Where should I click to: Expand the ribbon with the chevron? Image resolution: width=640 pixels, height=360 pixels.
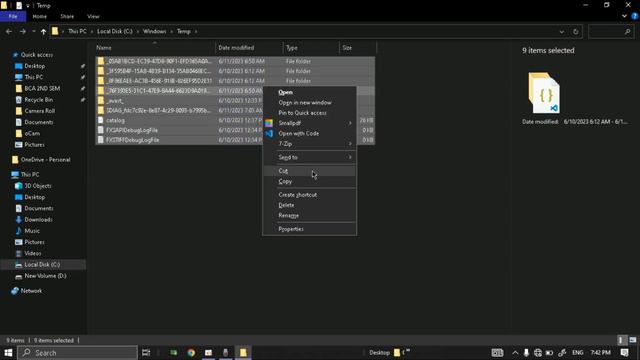[624, 16]
